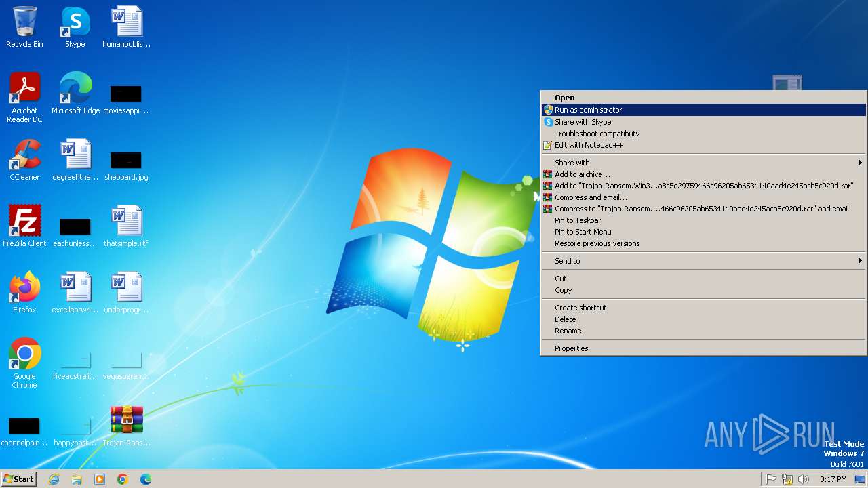Choose Pin to Taskbar
Image resolution: width=868 pixels, height=488 pixels.
coord(703,220)
